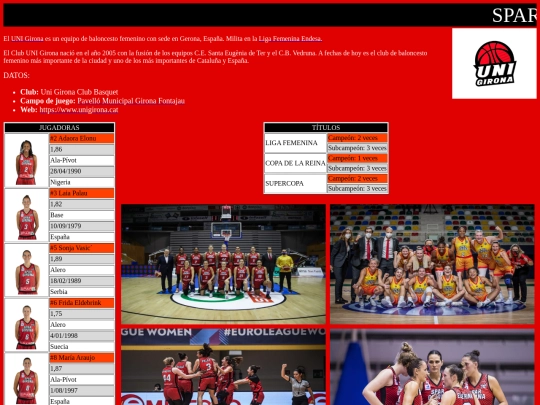Select the '#6 Frida Eldebrink' name cell

point(82,303)
